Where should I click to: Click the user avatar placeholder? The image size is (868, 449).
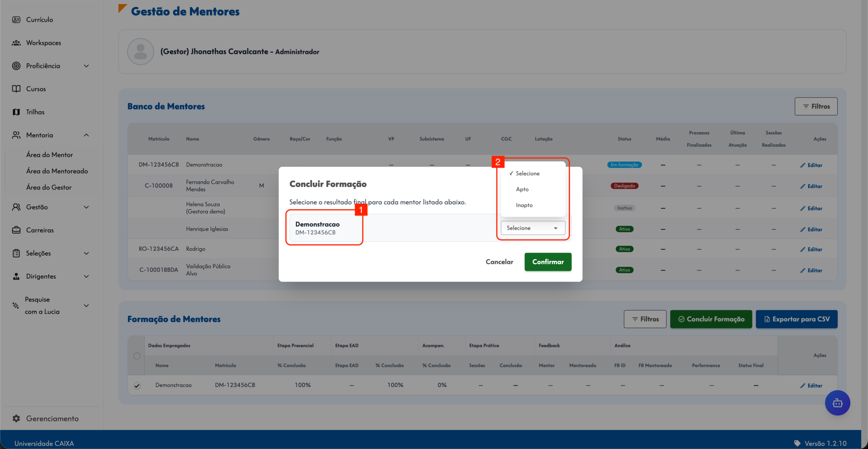pyautogui.click(x=140, y=52)
